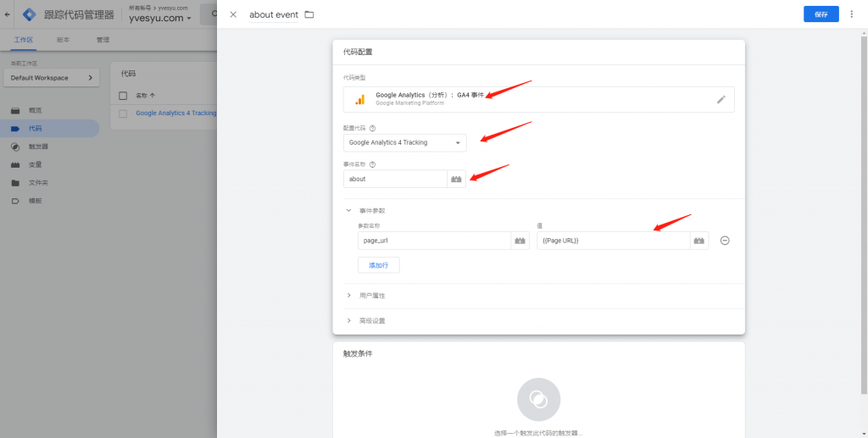
Task: Insert variable for event name field
Action: (456, 179)
